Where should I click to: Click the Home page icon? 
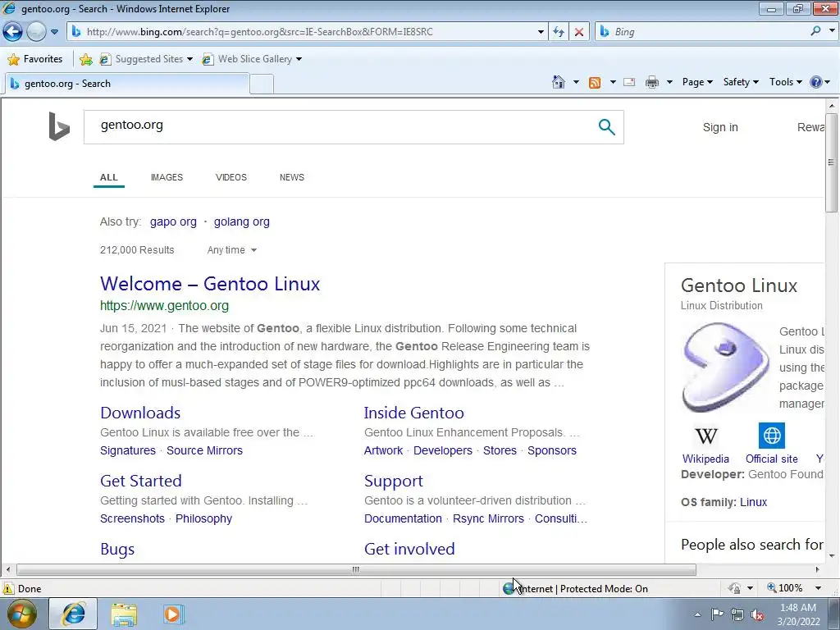click(x=558, y=82)
